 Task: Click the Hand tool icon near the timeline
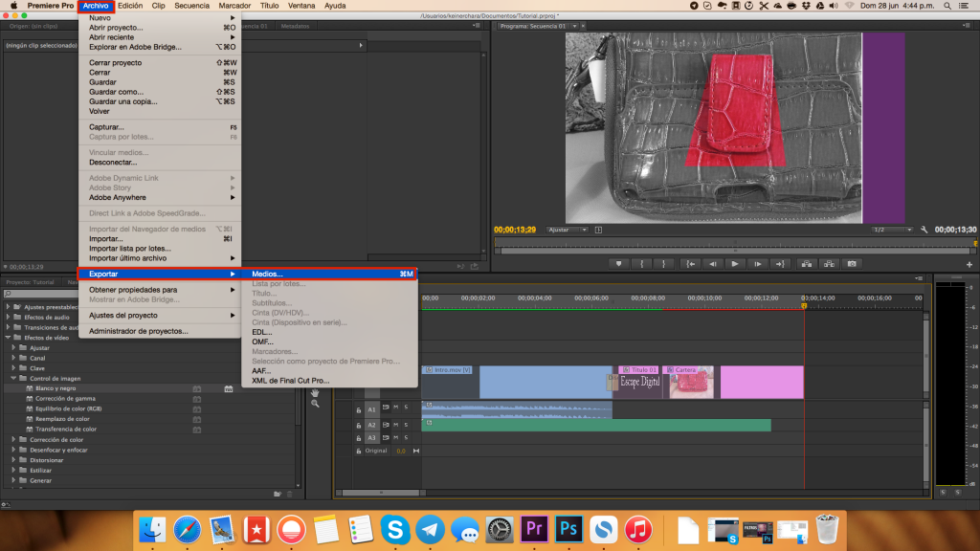(x=313, y=393)
